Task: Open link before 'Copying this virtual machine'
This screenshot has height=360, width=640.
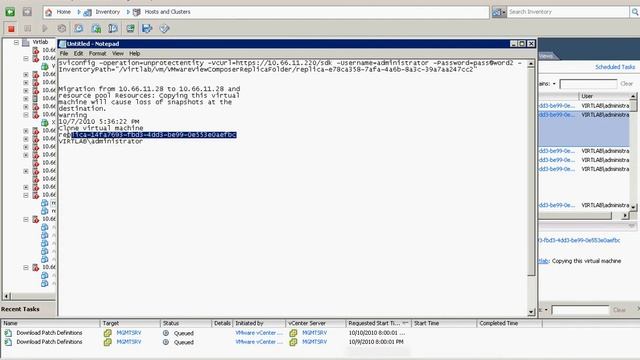Action: point(544,261)
